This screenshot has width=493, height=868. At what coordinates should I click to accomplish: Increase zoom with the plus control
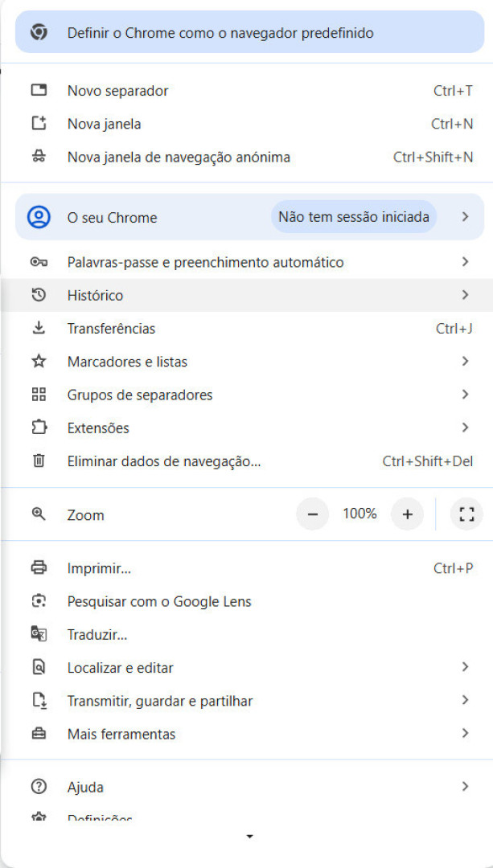[408, 514]
